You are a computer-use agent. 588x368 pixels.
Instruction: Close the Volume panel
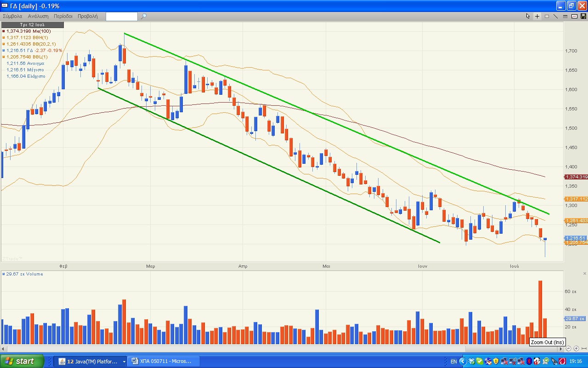tap(584, 274)
